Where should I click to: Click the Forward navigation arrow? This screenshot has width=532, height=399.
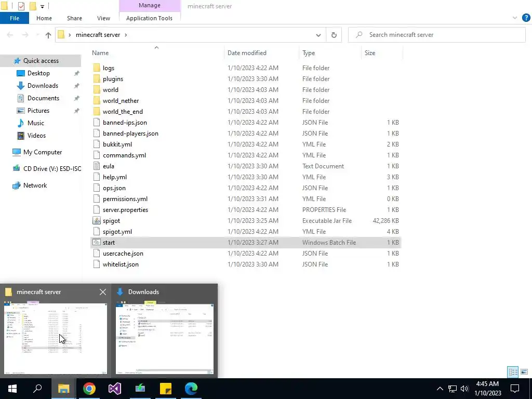coord(25,35)
